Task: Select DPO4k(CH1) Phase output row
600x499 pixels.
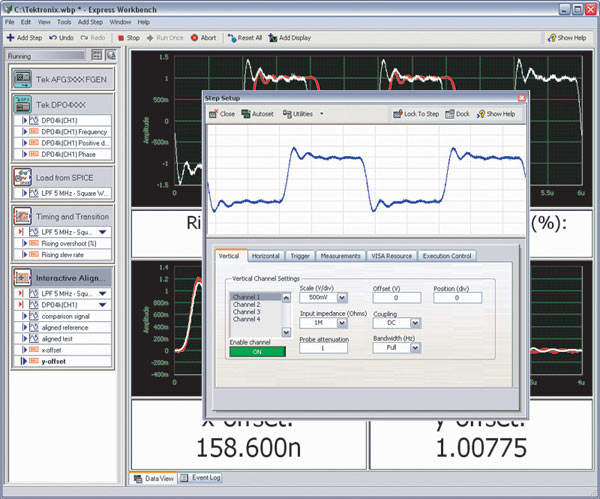Action: pyautogui.click(x=63, y=154)
